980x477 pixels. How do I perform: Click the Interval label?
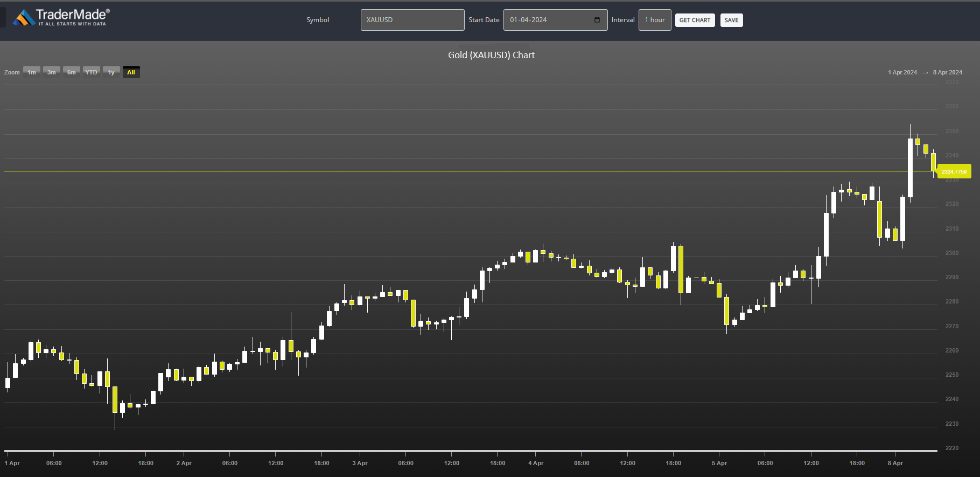[x=623, y=20]
